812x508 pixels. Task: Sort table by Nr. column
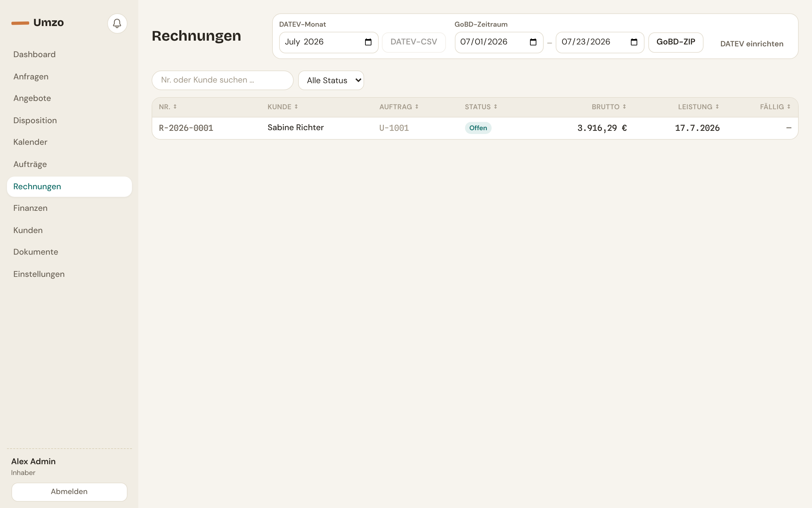(168, 107)
